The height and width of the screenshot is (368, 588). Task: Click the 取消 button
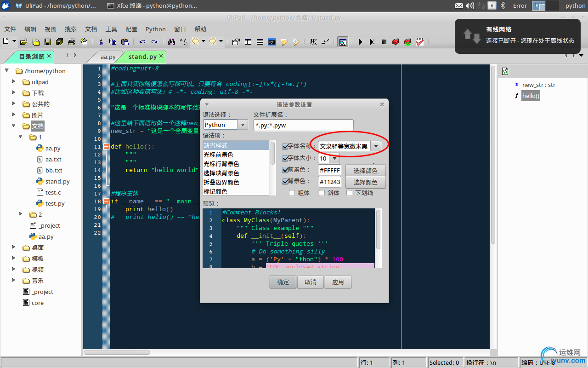[x=311, y=282]
